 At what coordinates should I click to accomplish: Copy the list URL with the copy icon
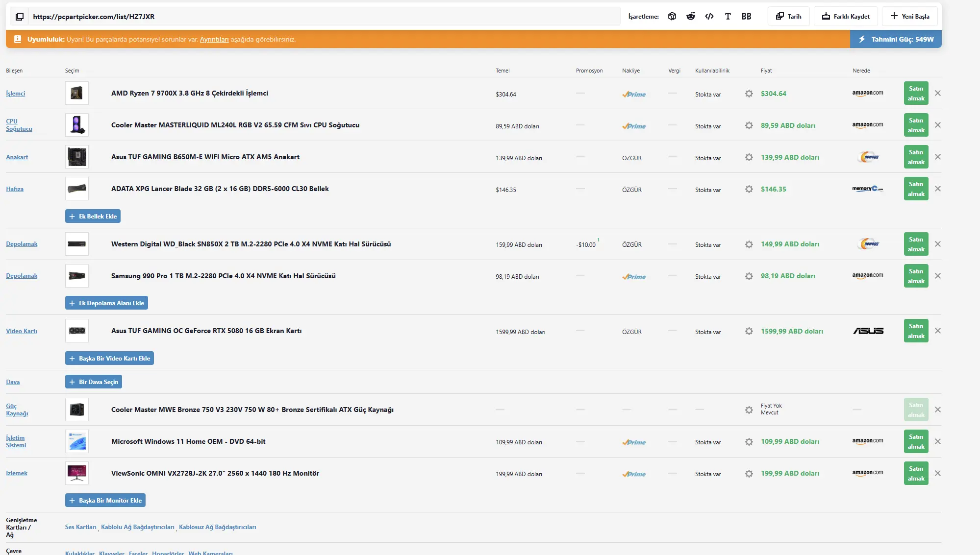[x=20, y=17]
